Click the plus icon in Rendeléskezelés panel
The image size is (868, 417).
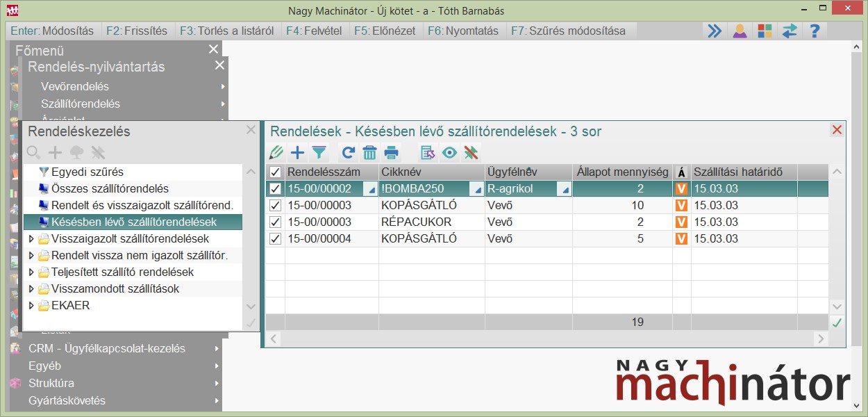tap(55, 152)
